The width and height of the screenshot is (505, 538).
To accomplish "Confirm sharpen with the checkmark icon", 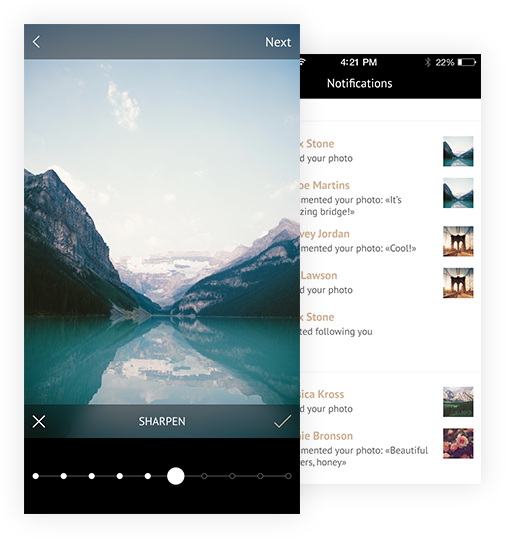I will pos(282,421).
